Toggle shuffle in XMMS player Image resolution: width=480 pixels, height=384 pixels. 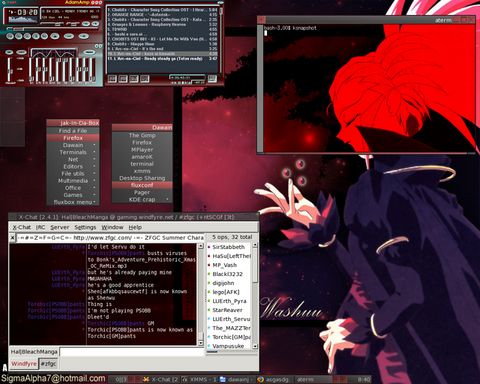click(x=69, y=36)
